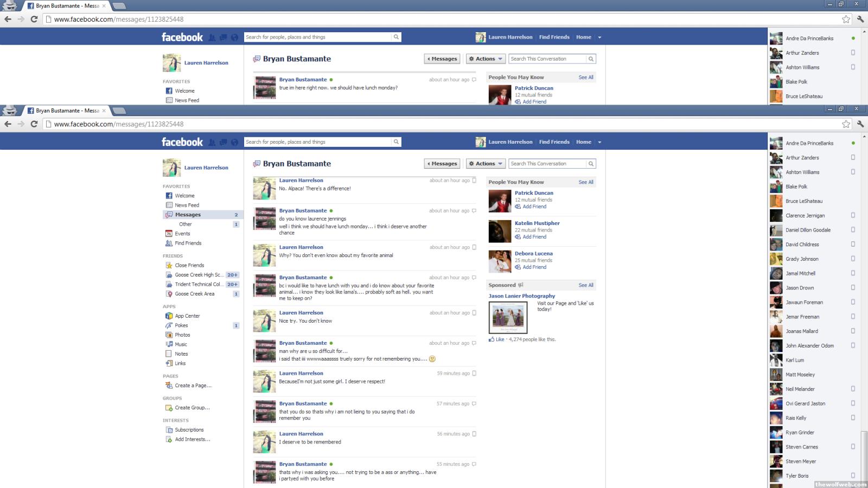Expand account arrow beside Home in lower window
Viewport: 868px width, 488px height.
(599, 143)
